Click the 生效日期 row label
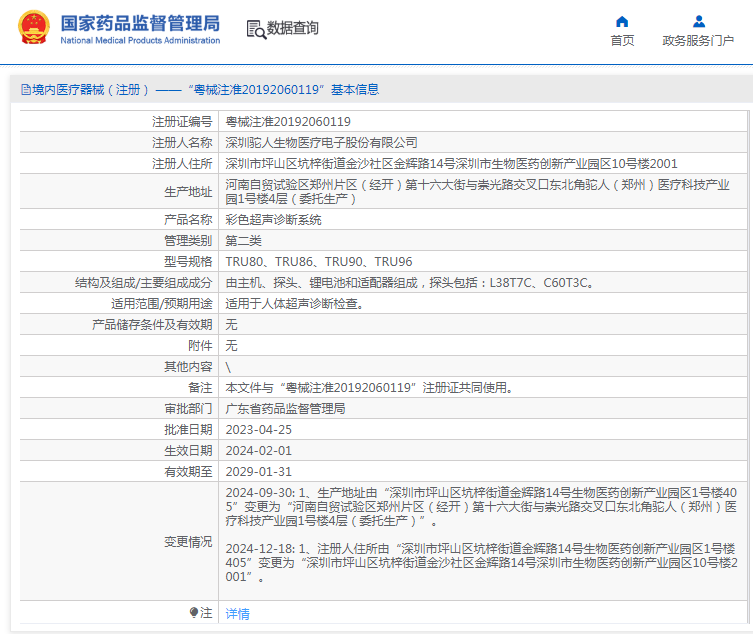The image size is (753, 634). [188, 451]
